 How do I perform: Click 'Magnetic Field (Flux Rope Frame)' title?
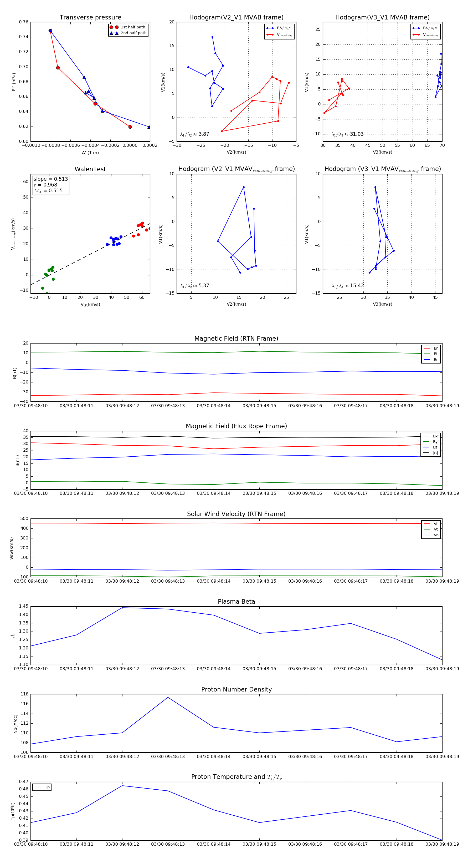[x=236, y=426]
